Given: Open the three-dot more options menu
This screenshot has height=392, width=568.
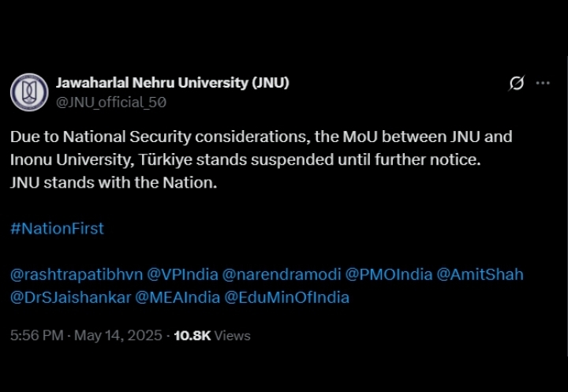Looking at the screenshot, I should coord(543,83).
